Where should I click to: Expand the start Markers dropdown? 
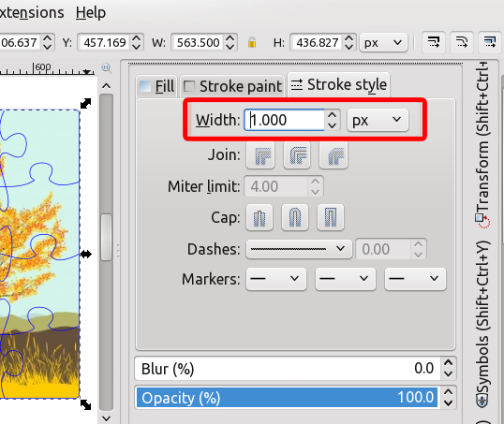(x=276, y=279)
